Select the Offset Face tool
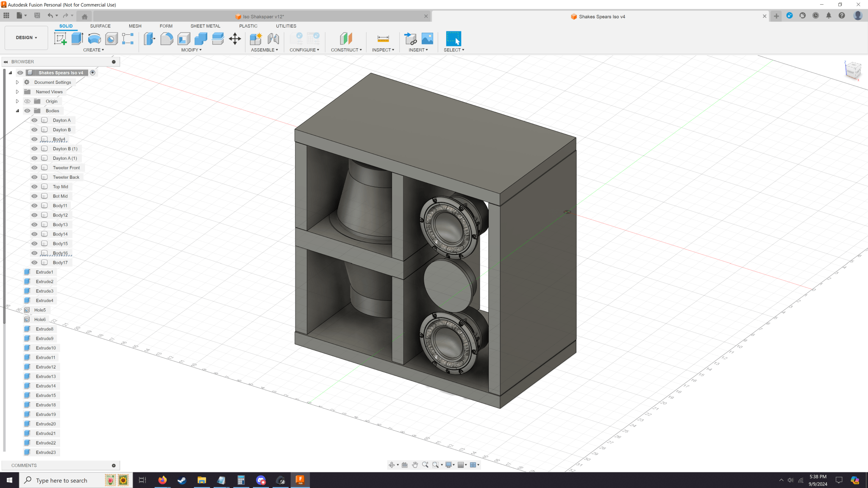The height and width of the screenshot is (488, 868). coord(217,39)
